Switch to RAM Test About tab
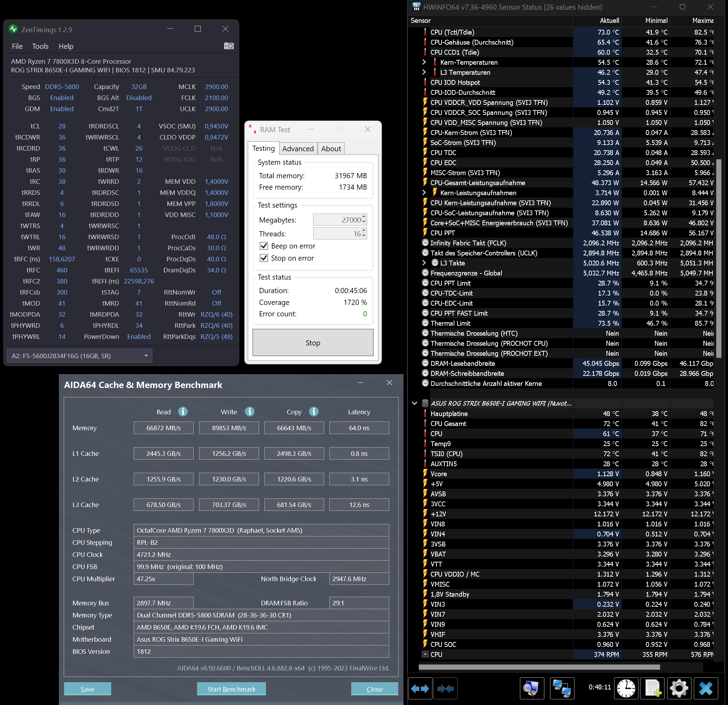This screenshot has height=705, width=728. [x=331, y=148]
